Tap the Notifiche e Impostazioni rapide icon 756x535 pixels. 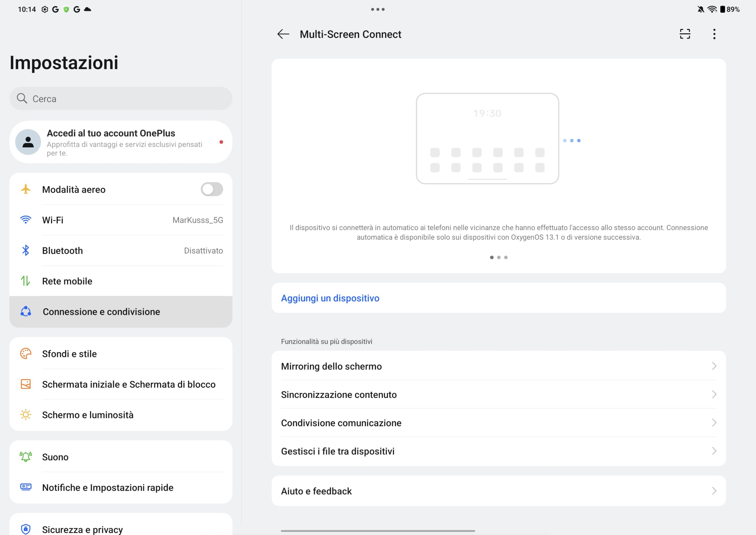click(26, 487)
